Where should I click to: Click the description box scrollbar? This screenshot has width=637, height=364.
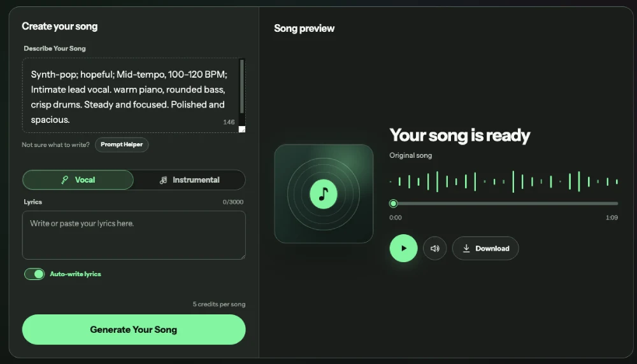click(242, 87)
